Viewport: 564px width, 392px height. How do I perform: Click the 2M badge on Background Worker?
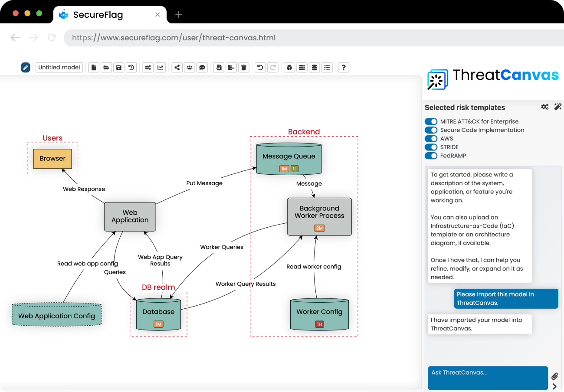319,228
